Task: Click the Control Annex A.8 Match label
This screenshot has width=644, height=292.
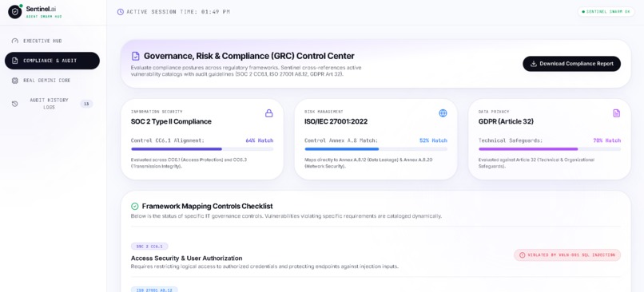Action: [341, 140]
